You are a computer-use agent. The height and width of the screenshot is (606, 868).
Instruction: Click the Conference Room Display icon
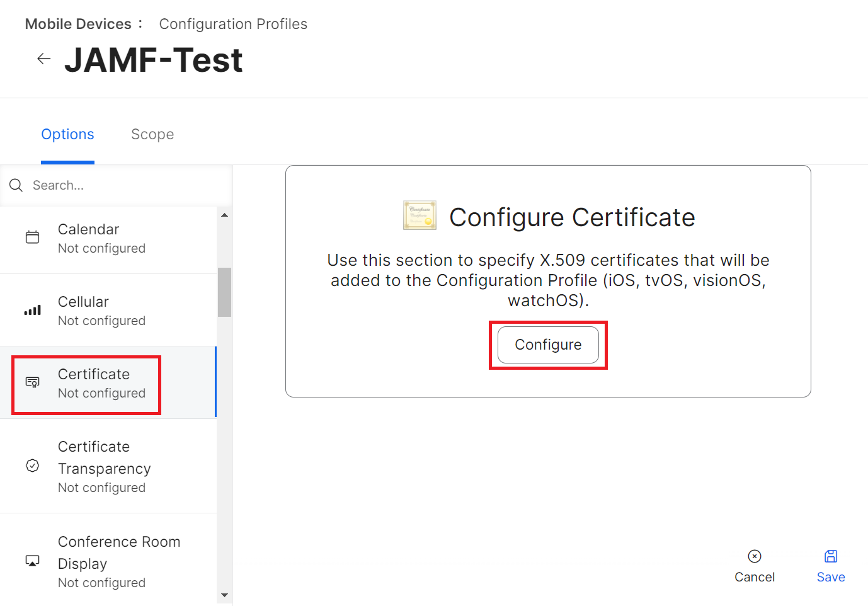pyautogui.click(x=32, y=561)
